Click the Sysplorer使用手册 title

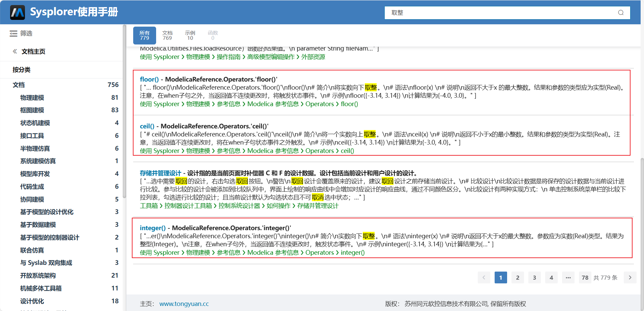(74, 12)
